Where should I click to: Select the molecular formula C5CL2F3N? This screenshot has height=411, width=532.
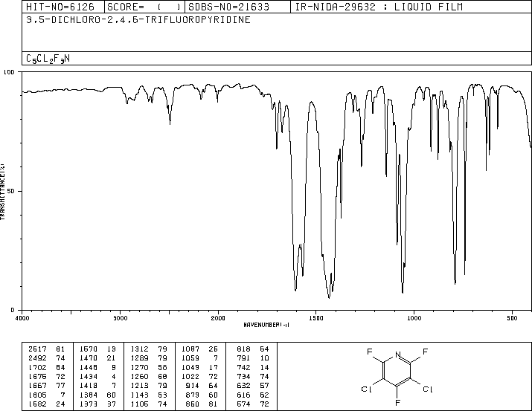tap(48, 59)
